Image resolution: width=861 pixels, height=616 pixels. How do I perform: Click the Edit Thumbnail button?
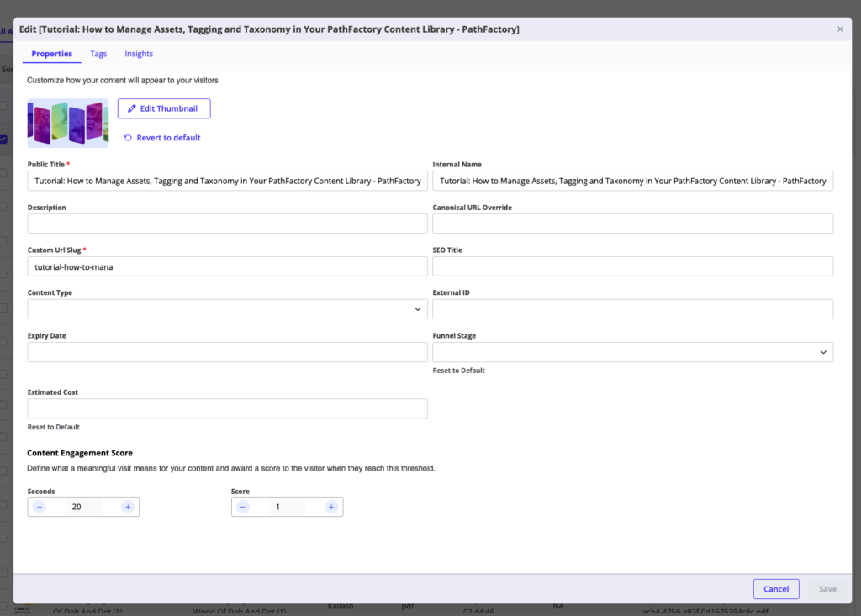164,108
